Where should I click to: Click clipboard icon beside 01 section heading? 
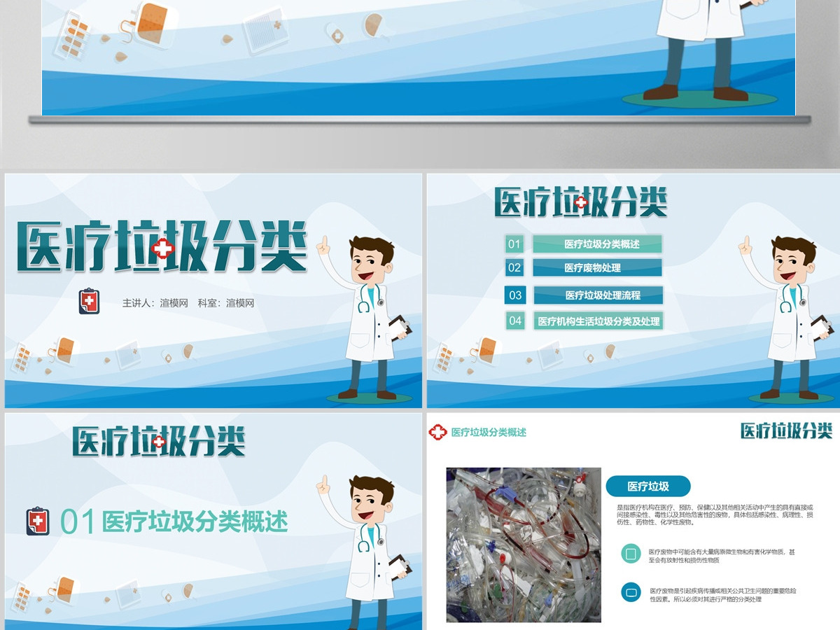point(38,521)
